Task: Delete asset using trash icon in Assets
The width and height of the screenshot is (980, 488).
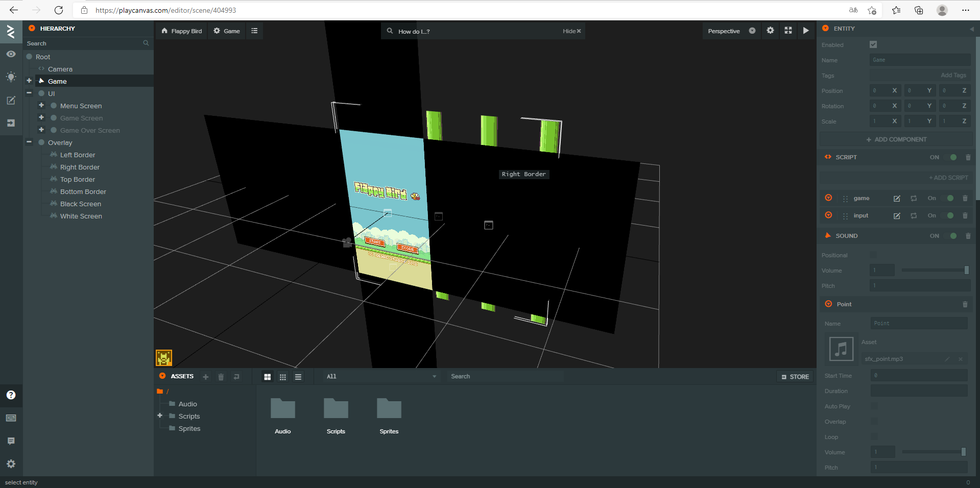Action: point(221,377)
